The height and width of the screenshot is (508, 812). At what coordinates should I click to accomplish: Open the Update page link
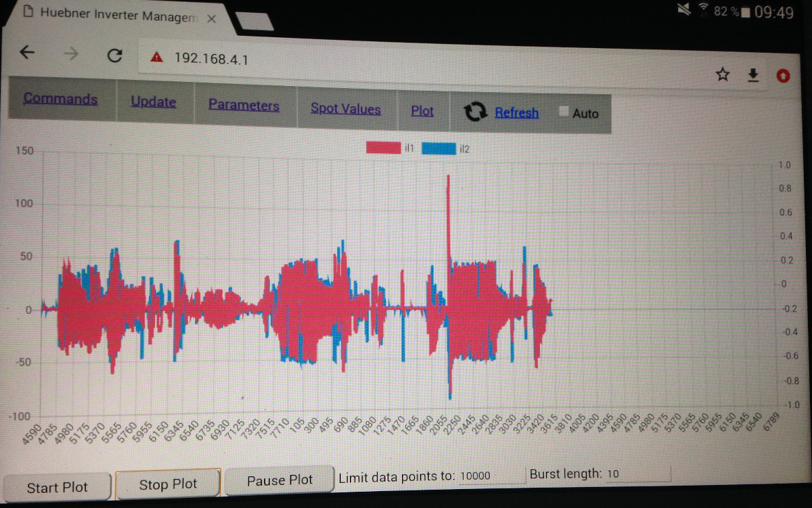pos(154,101)
